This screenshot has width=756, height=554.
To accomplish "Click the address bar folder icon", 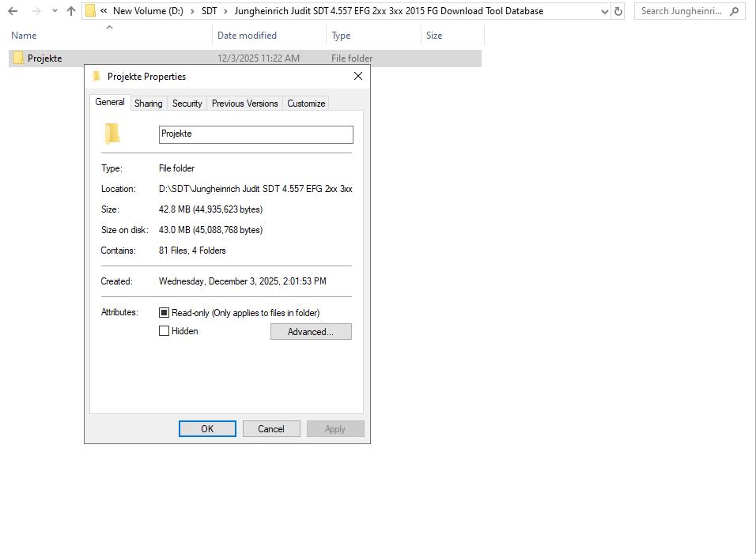I will pos(90,10).
